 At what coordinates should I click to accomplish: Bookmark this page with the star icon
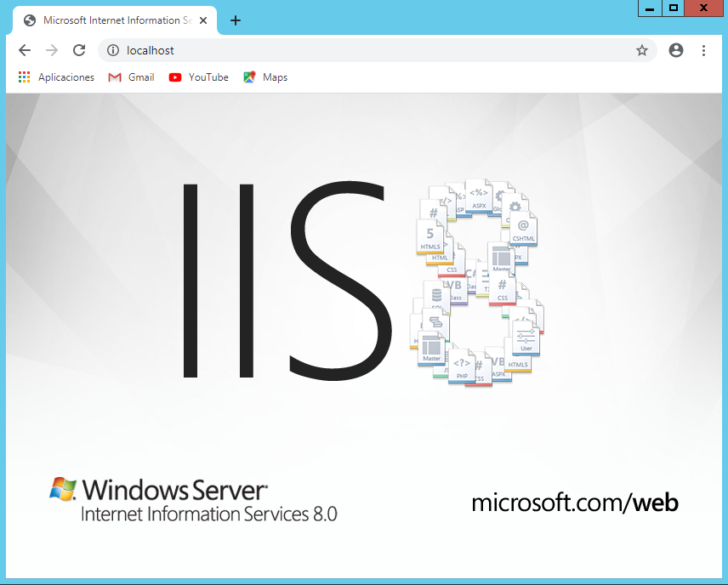pyautogui.click(x=641, y=50)
